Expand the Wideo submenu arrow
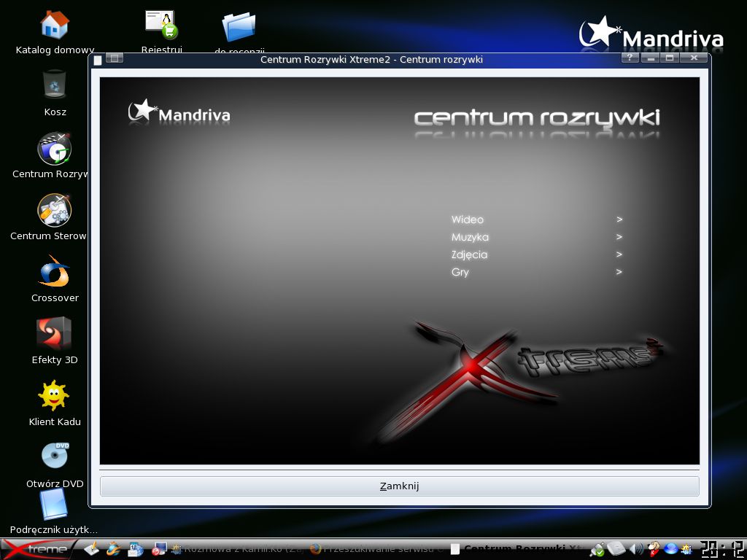 (x=619, y=219)
